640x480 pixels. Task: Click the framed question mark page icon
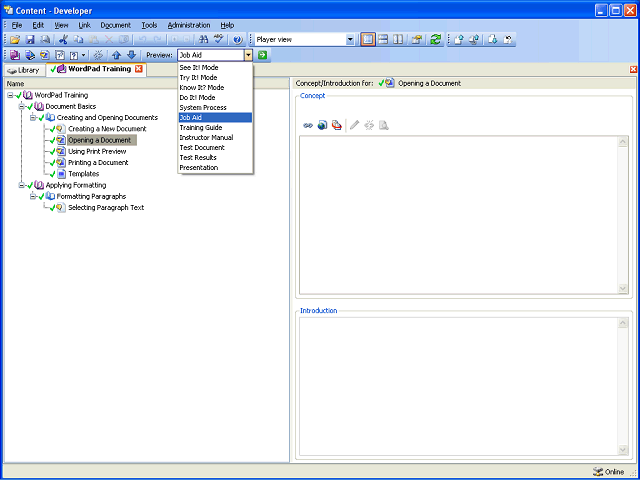(60, 55)
